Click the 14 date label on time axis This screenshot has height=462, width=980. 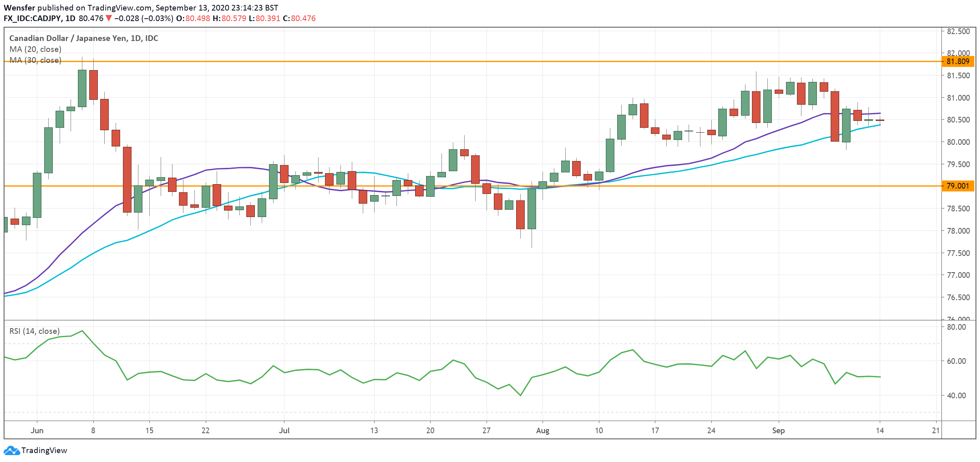pyautogui.click(x=880, y=430)
